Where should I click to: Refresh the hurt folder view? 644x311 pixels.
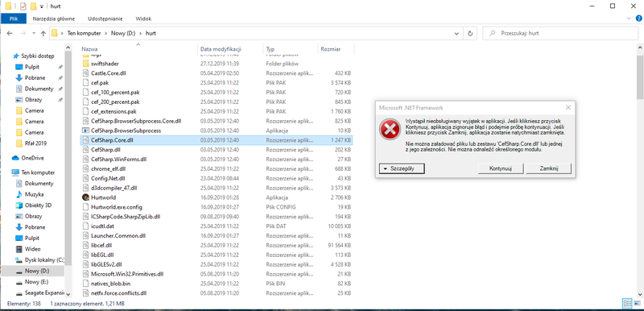tap(470, 33)
